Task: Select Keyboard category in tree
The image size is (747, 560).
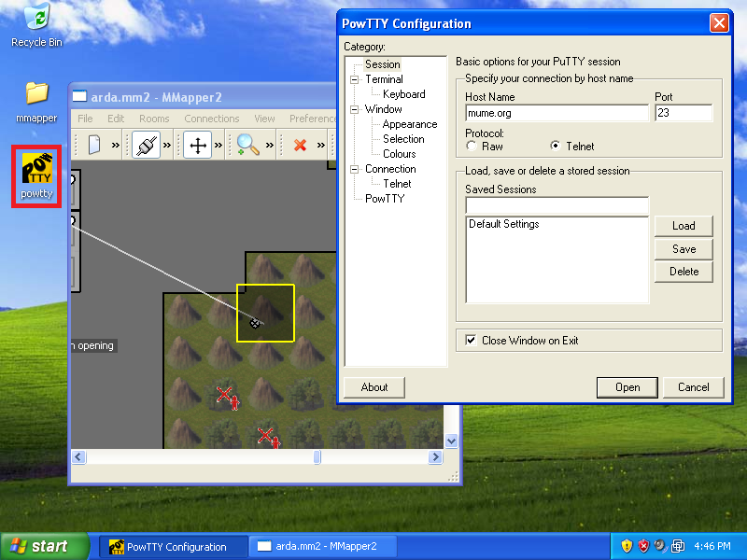Action: 404,94
